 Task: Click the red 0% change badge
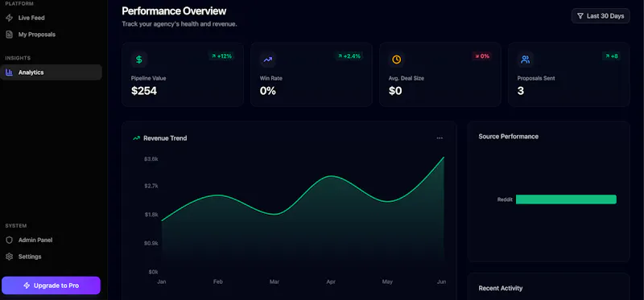click(482, 56)
